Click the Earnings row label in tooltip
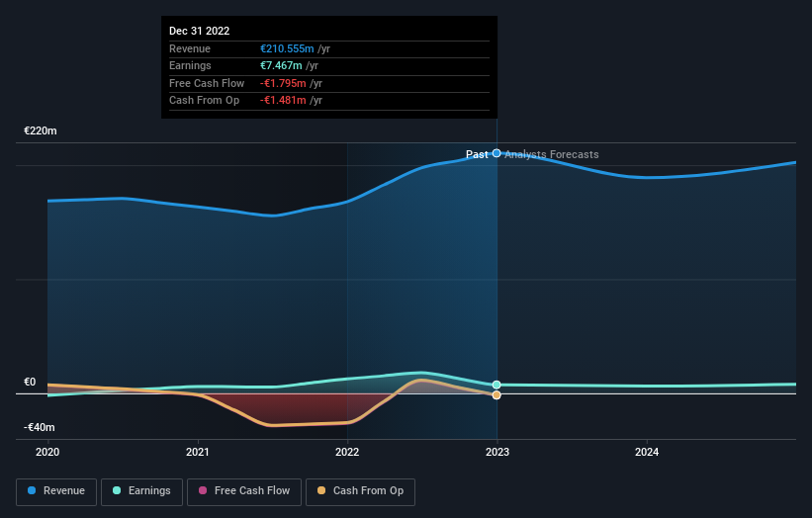The height and width of the screenshot is (518, 812). (x=190, y=65)
